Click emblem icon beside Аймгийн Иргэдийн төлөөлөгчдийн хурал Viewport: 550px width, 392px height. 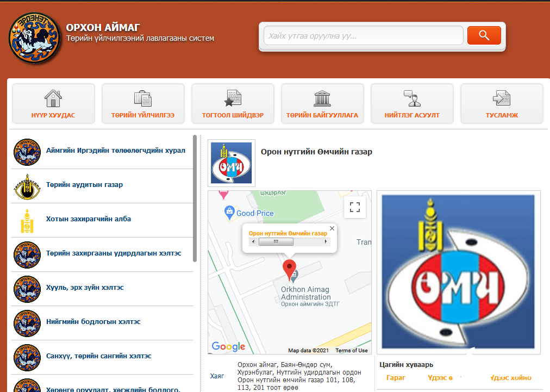[x=27, y=152]
